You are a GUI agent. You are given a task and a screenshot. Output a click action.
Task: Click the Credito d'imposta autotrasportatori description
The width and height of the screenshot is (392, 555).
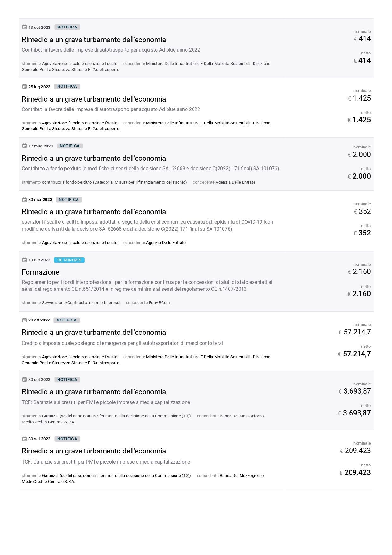click(x=122, y=343)
